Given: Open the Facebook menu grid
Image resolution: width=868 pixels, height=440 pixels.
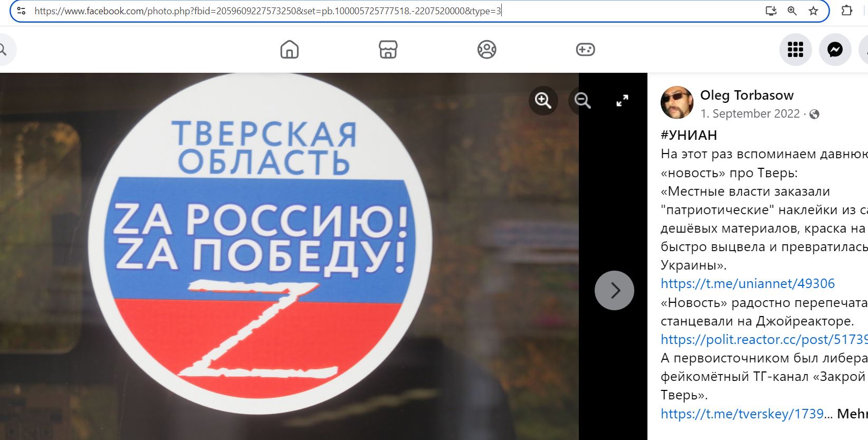Looking at the screenshot, I should 795,50.
